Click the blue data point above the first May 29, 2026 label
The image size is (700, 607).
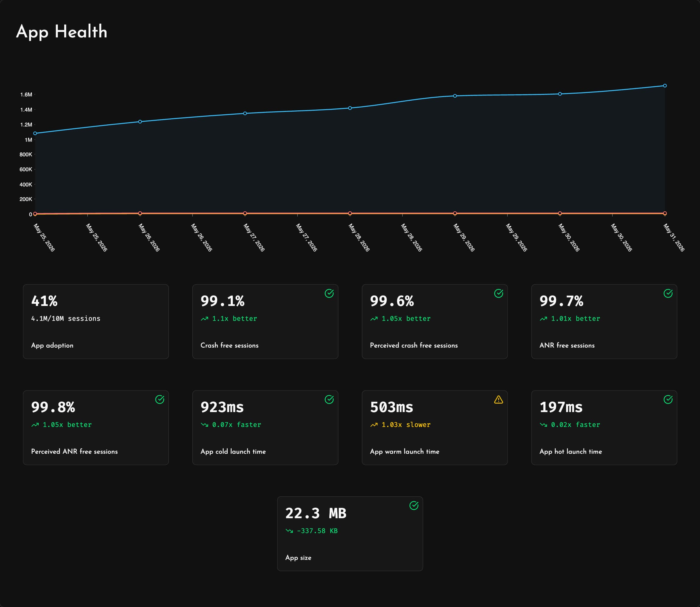(455, 96)
